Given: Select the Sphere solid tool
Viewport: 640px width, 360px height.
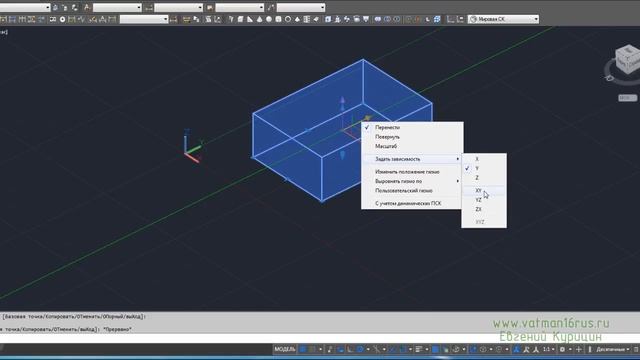Looking at the screenshot, I should tap(269, 19).
